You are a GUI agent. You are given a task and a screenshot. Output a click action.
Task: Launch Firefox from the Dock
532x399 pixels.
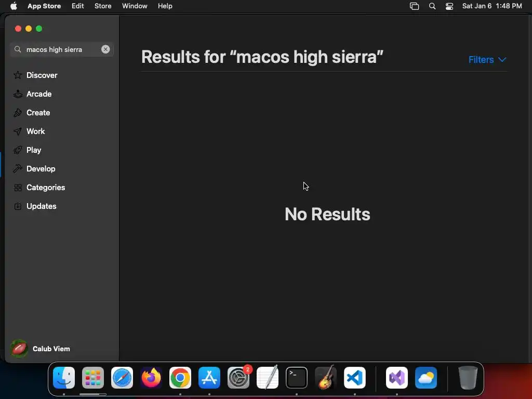point(151,378)
